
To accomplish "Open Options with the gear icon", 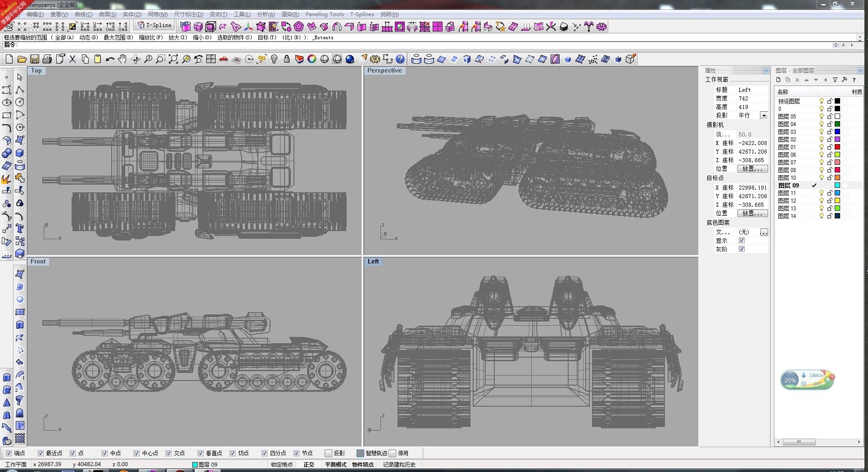I will 375,59.
